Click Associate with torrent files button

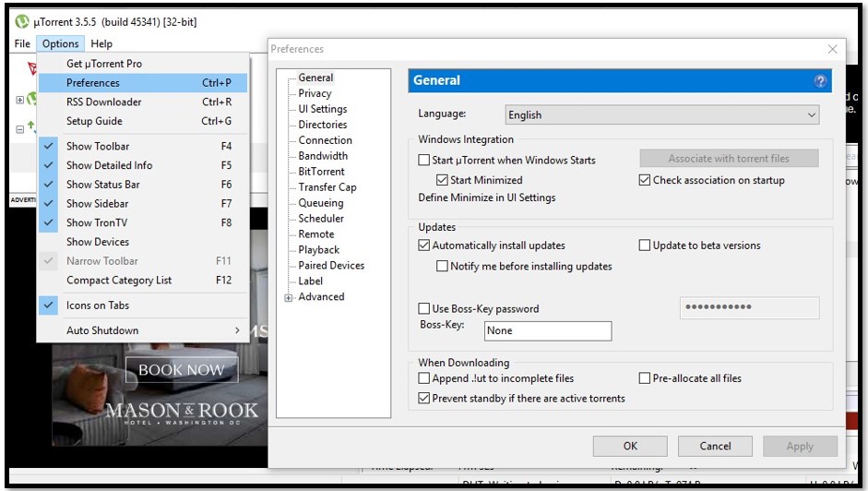click(x=729, y=159)
